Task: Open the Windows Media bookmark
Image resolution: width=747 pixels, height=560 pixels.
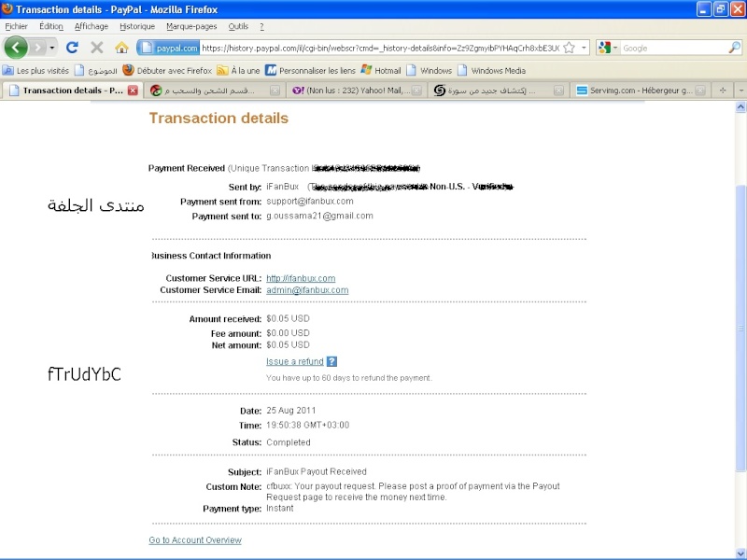Action: coord(491,71)
